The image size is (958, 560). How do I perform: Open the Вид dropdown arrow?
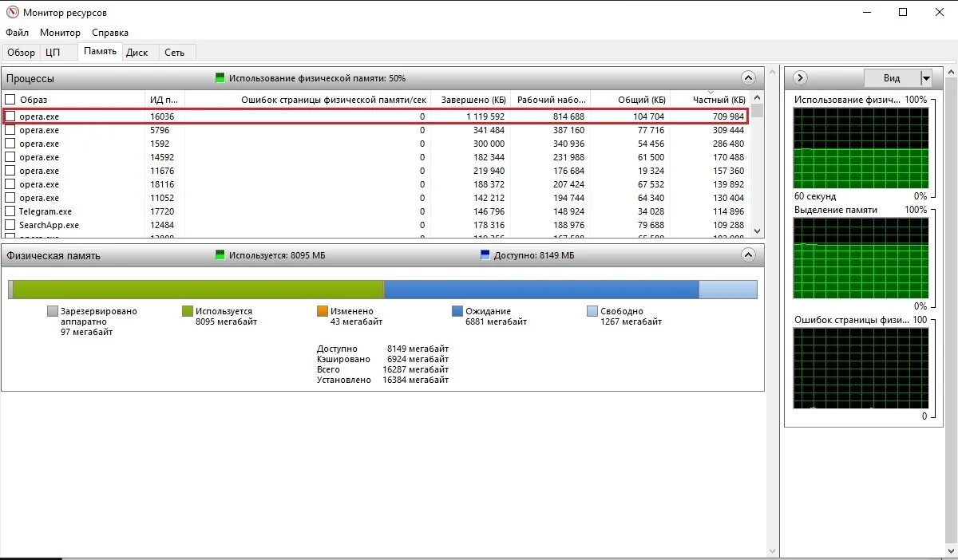point(926,78)
